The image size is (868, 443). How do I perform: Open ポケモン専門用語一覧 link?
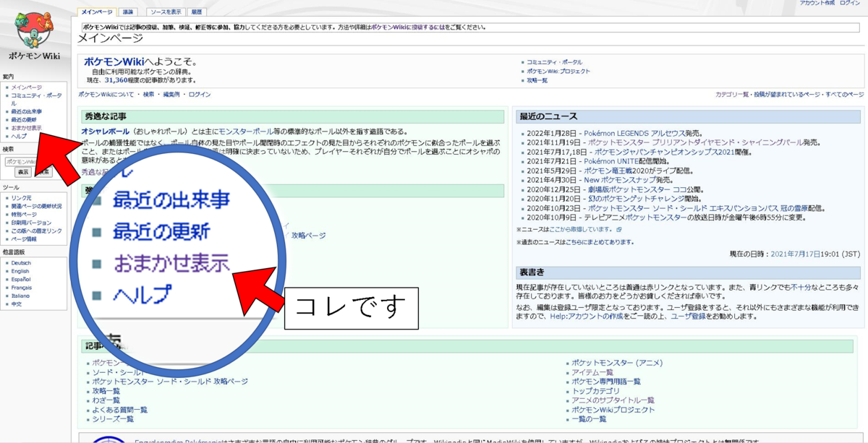[606, 382]
